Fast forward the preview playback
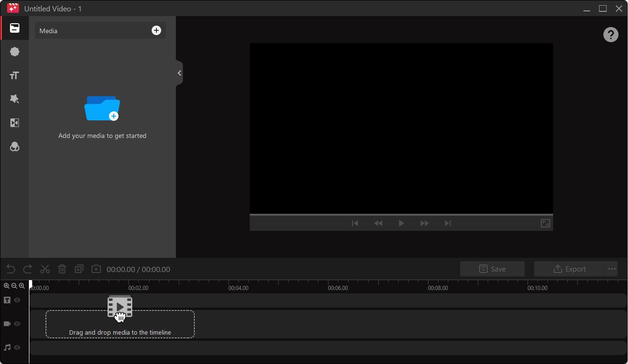 pyautogui.click(x=424, y=223)
